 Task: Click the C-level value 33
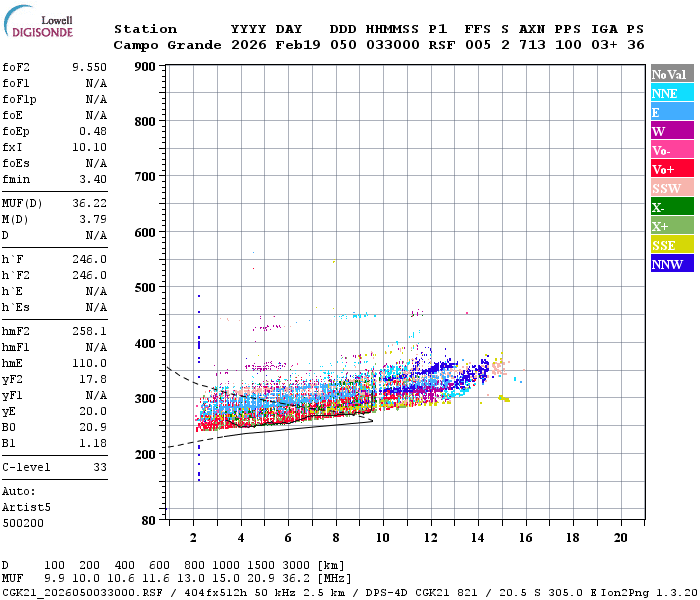click(99, 467)
